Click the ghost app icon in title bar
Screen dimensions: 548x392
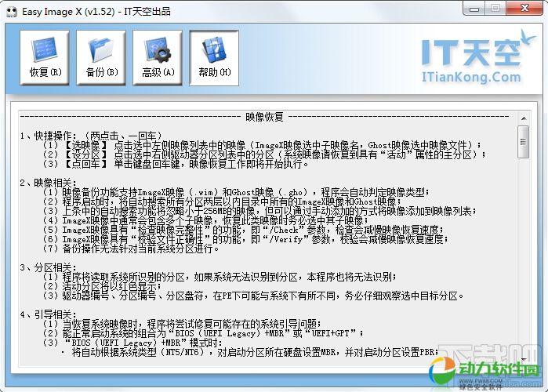pyautogui.click(x=12, y=10)
